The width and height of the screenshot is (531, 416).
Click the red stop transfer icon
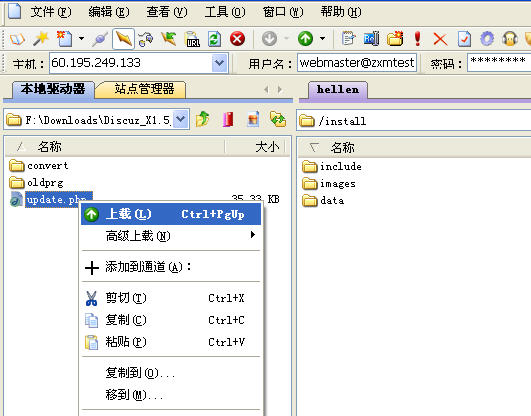(237, 39)
